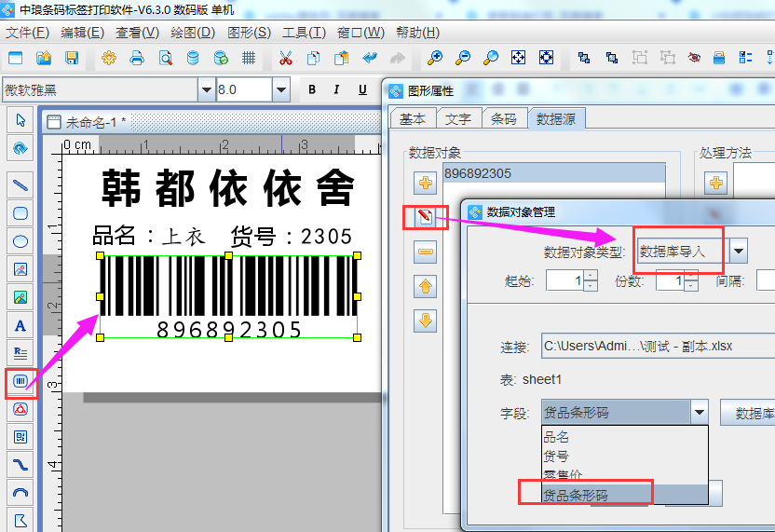Remove data object with minus icon
The width and height of the screenshot is (775, 532).
(425, 251)
